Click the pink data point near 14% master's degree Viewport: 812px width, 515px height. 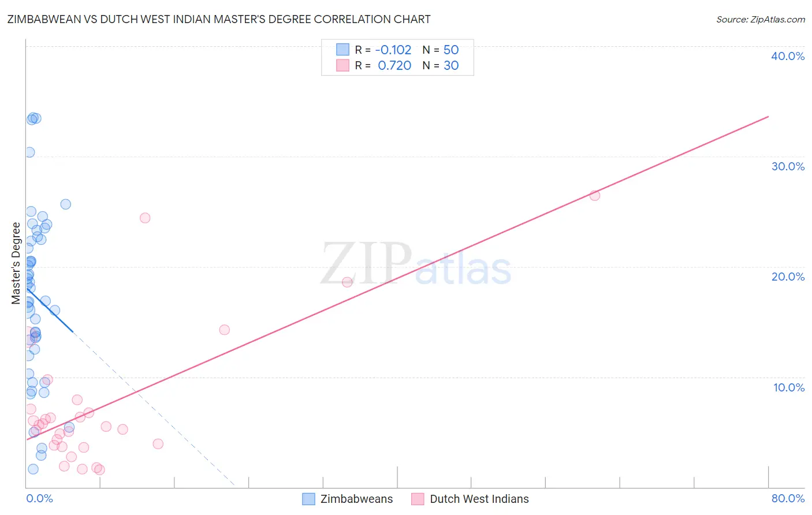pyautogui.click(x=225, y=330)
